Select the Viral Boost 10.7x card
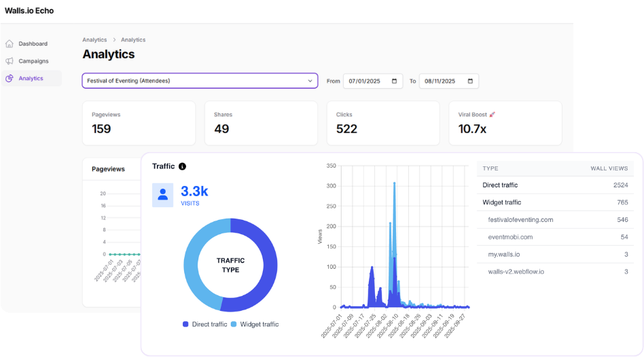 (x=505, y=123)
